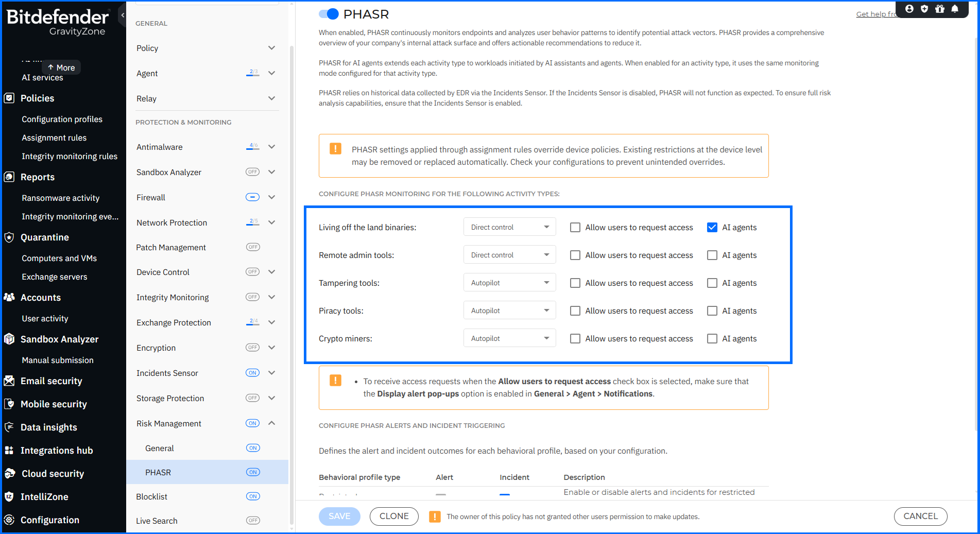Open Remote admin tools mode dropdown
Screen dimensions: 980x534
tap(509, 255)
